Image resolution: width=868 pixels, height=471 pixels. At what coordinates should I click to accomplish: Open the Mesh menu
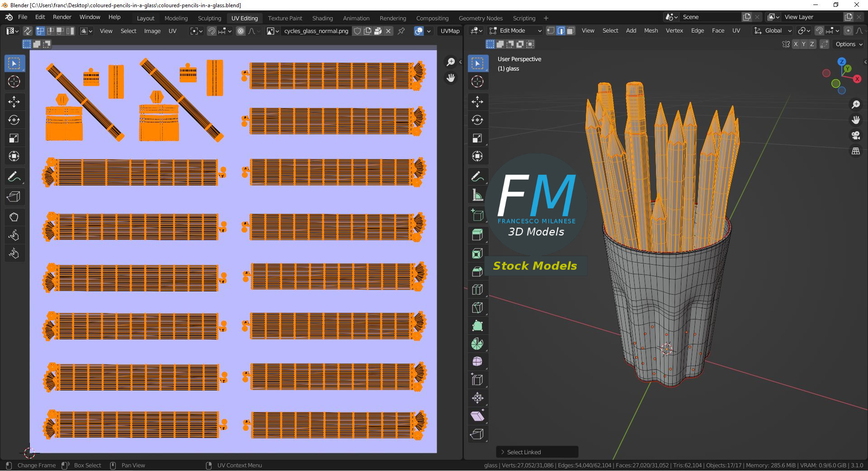651,31
